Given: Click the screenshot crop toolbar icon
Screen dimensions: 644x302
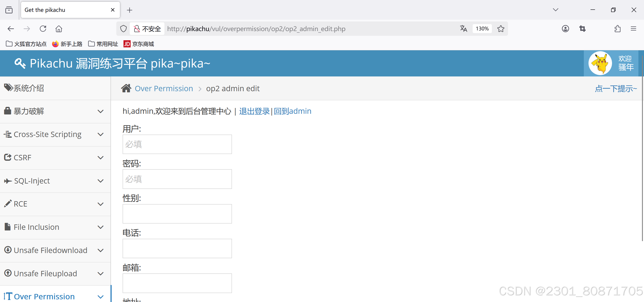Looking at the screenshot, I should tap(582, 29).
